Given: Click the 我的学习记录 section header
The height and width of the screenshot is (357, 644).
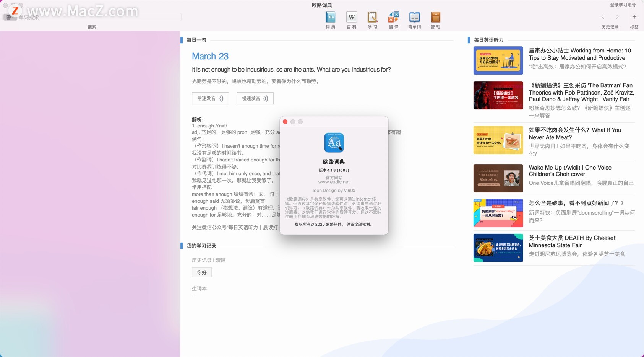Looking at the screenshot, I should click(x=201, y=246).
